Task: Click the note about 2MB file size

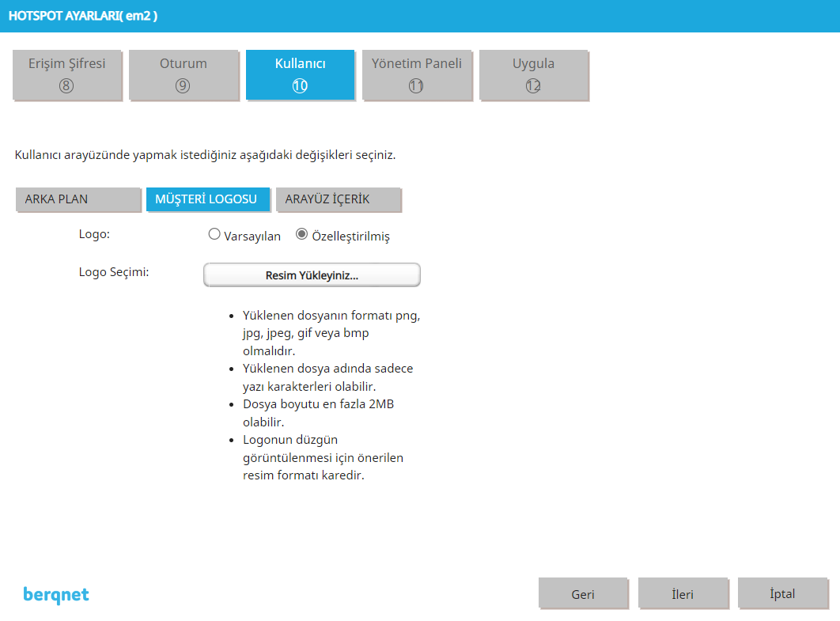Action: pyautogui.click(x=318, y=413)
